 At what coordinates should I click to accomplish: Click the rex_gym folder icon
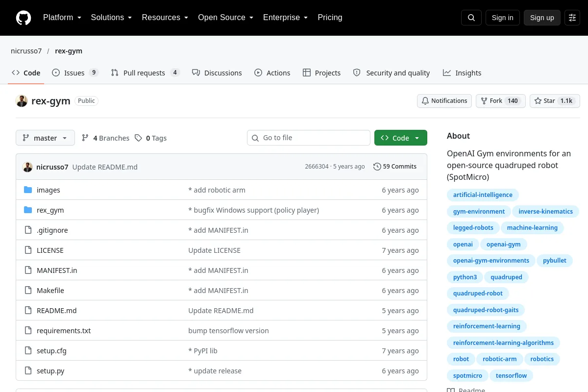28,210
